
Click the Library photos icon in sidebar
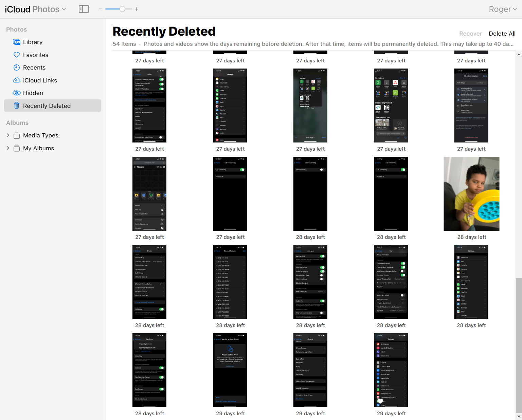(16, 42)
